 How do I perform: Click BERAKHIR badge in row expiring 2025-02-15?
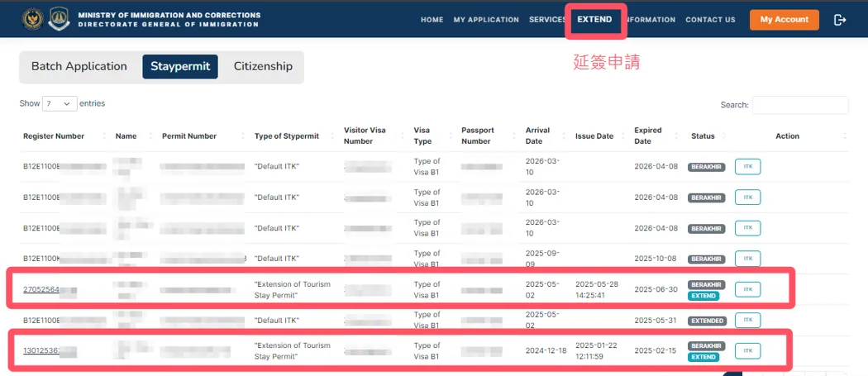click(706, 346)
